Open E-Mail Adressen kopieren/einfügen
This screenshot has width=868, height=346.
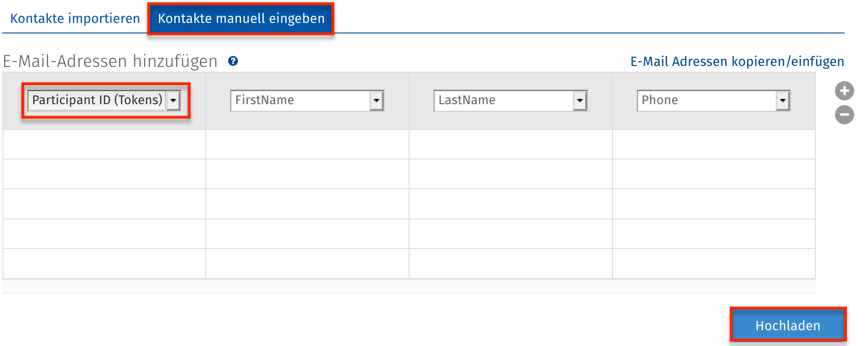coord(737,61)
